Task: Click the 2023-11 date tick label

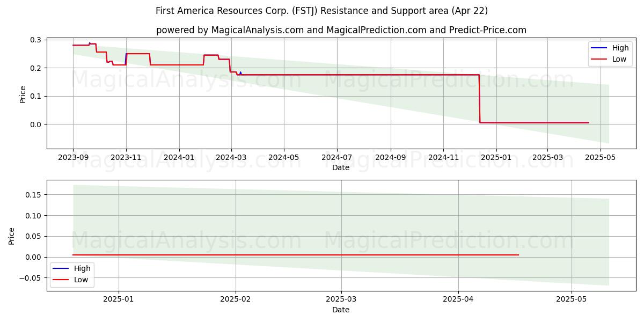Action: pos(126,157)
